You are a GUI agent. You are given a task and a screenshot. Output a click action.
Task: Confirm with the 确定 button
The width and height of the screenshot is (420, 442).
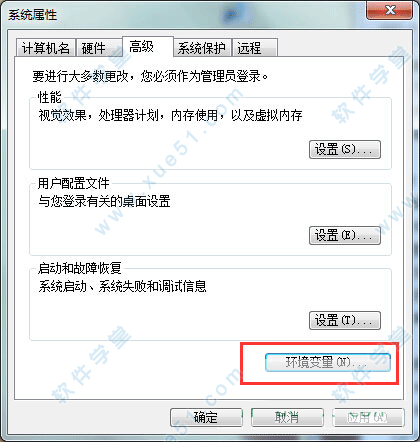coord(206,417)
